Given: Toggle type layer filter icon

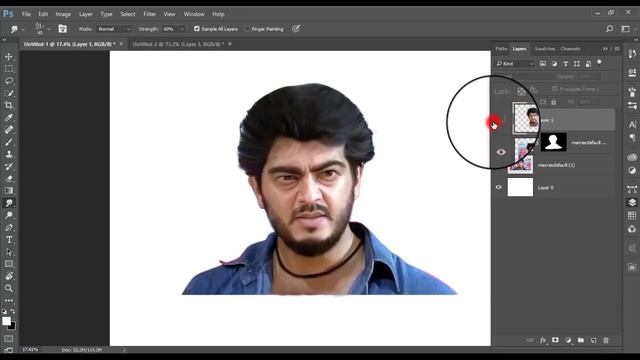Looking at the screenshot, I should (565, 64).
